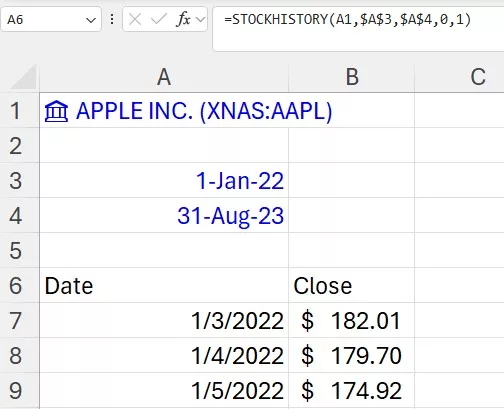Select empty cell C1
The image size is (504, 409).
[x=459, y=110]
